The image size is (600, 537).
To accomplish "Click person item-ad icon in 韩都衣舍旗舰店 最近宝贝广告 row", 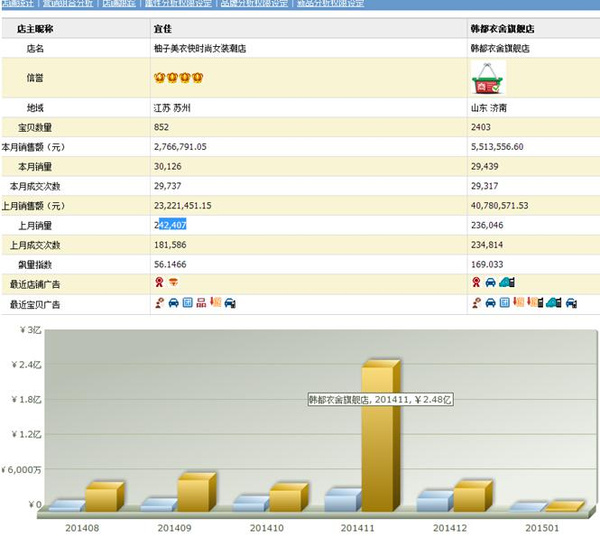I will coord(476,303).
